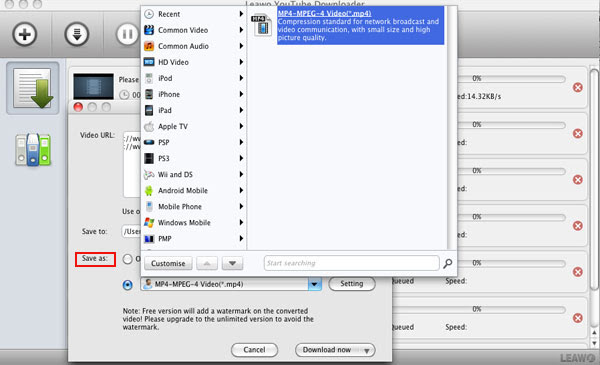The image size is (600, 365).
Task: Select the first Save as radio button
Action: coord(127,259)
